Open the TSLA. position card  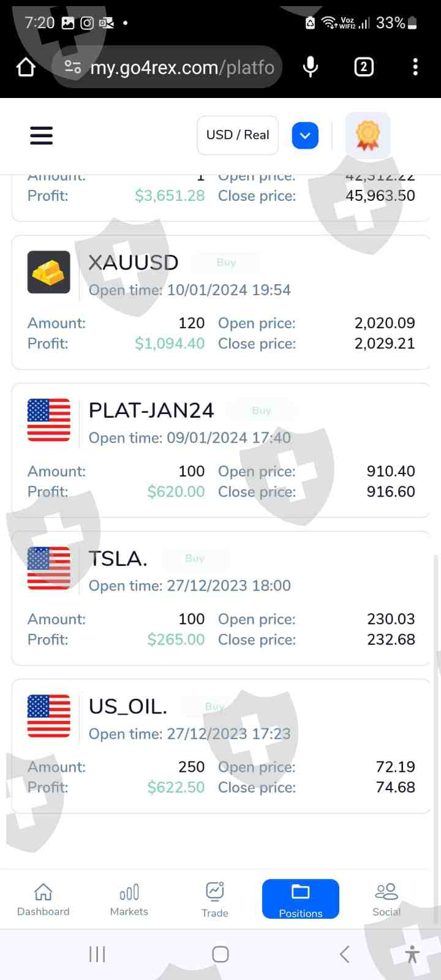[221, 598]
